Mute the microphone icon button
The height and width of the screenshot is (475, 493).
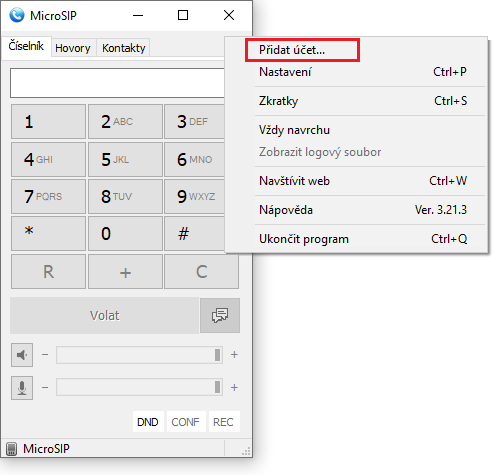tap(22, 388)
